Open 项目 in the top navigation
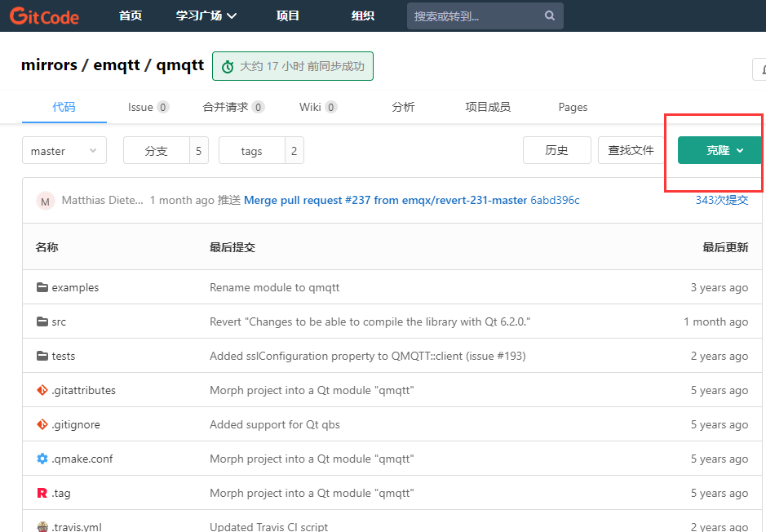This screenshot has width=766, height=532. pyautogui.click(x=287, y=16)
